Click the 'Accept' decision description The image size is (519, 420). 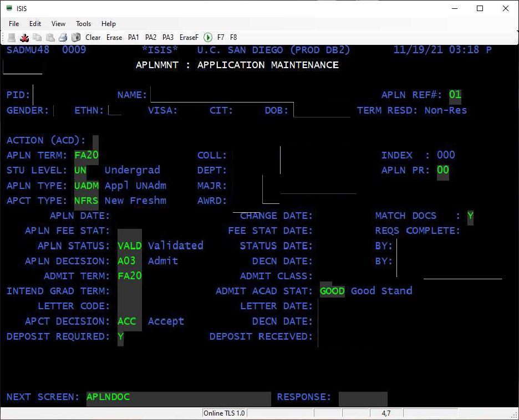(166, 322)
